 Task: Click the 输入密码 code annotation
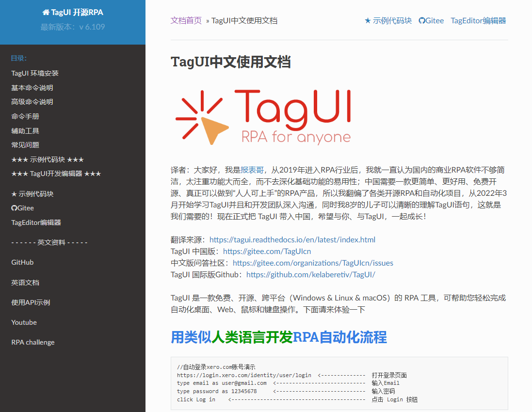383,391
